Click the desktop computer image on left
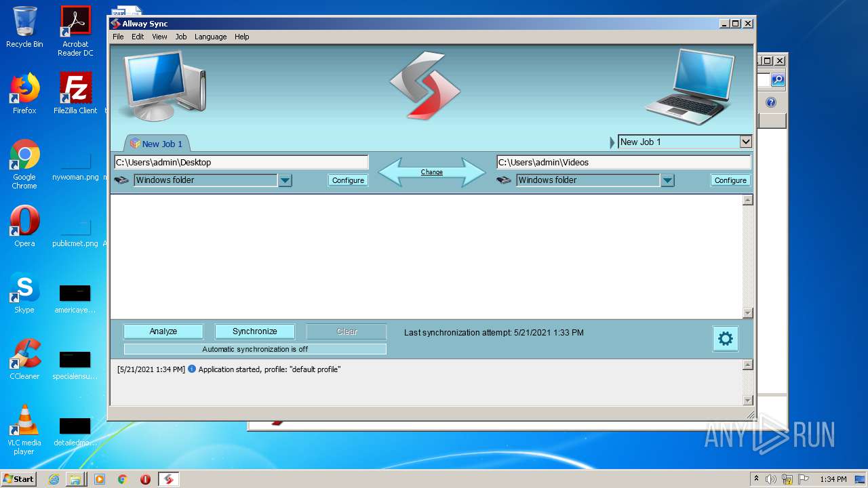This screenshot has width=868, height=488. tap(163, 85)
